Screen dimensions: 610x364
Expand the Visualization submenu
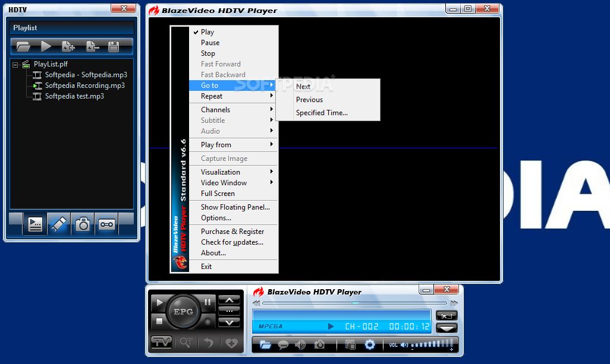(234, 172)
